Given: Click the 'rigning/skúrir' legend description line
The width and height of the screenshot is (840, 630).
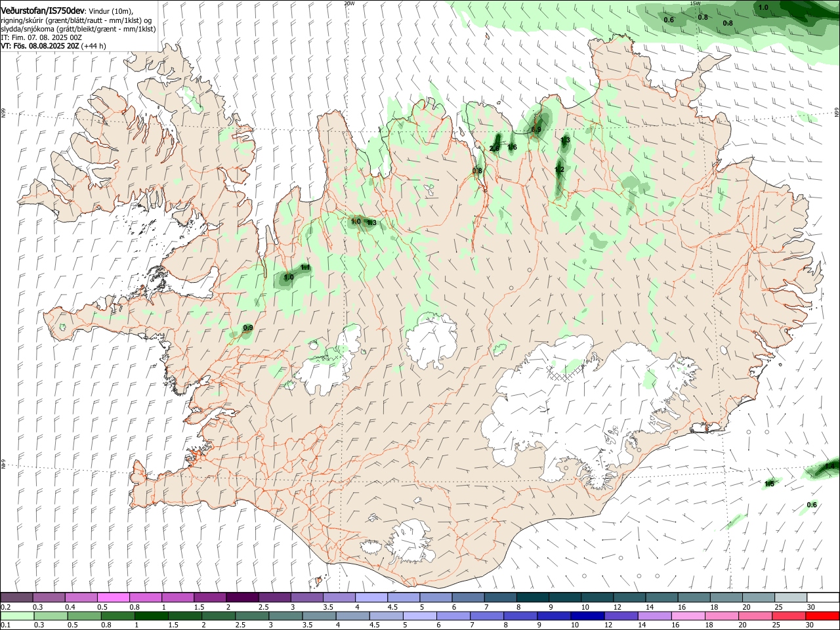Looking at the screenshot, I should pos(76,20).
